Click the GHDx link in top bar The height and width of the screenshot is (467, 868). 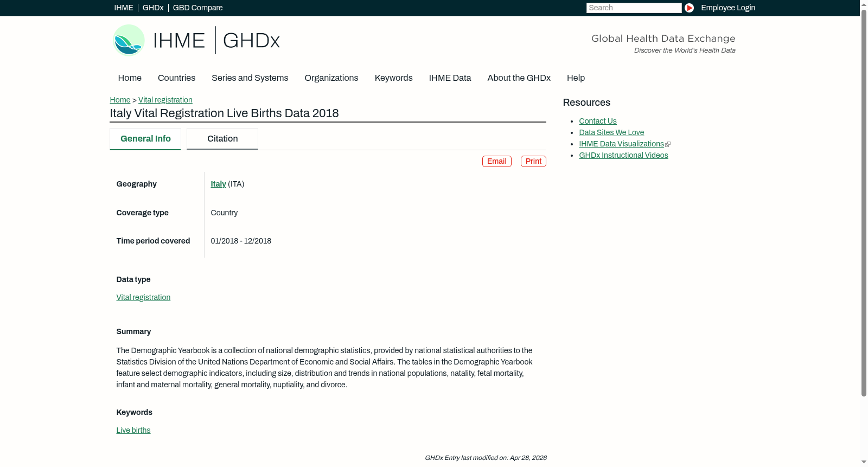tap(153, 8)
